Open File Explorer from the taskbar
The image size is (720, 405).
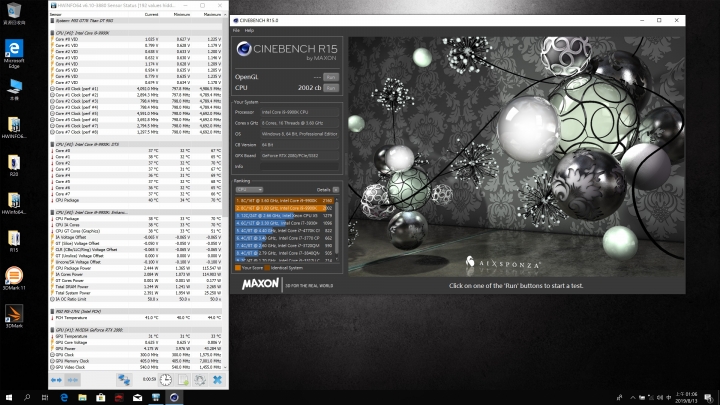click(x=82, y=398)
